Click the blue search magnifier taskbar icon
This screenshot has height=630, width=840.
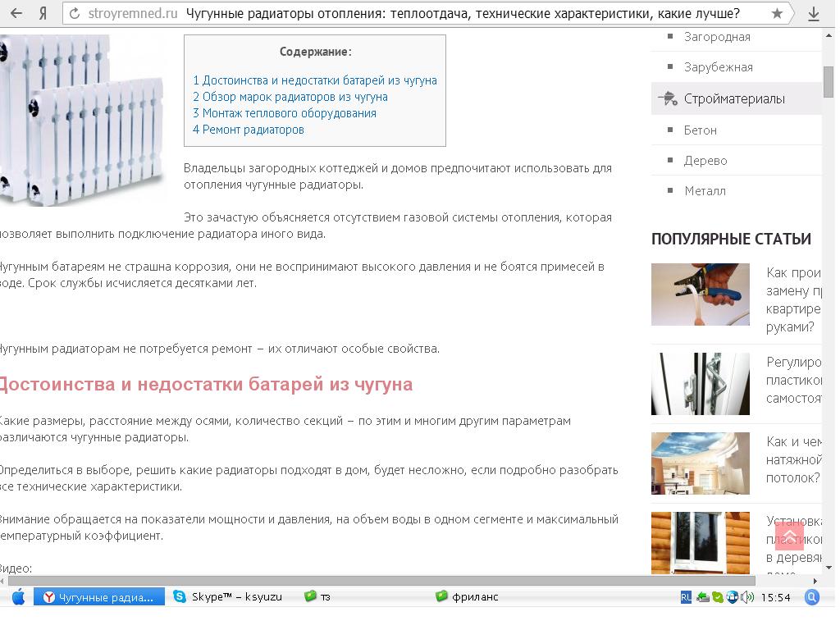[x=812, y=597]
